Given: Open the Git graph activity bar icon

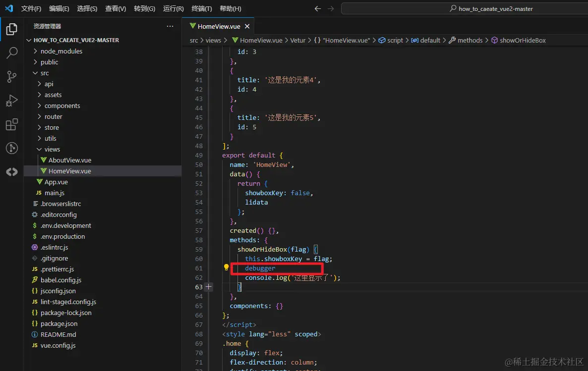Looking at the screenshot, I should (x=11, y=148).
